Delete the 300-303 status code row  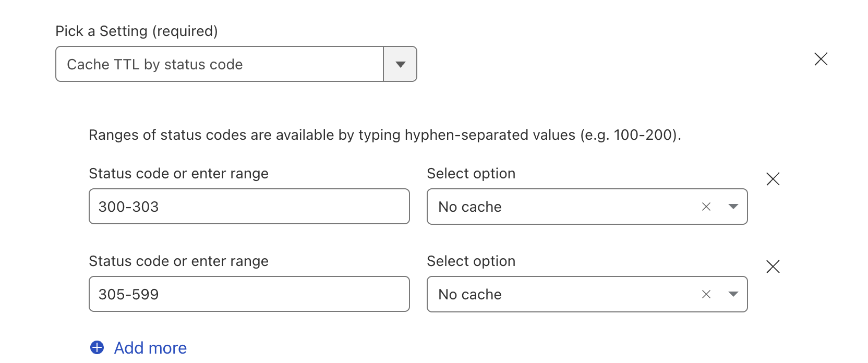773,179
